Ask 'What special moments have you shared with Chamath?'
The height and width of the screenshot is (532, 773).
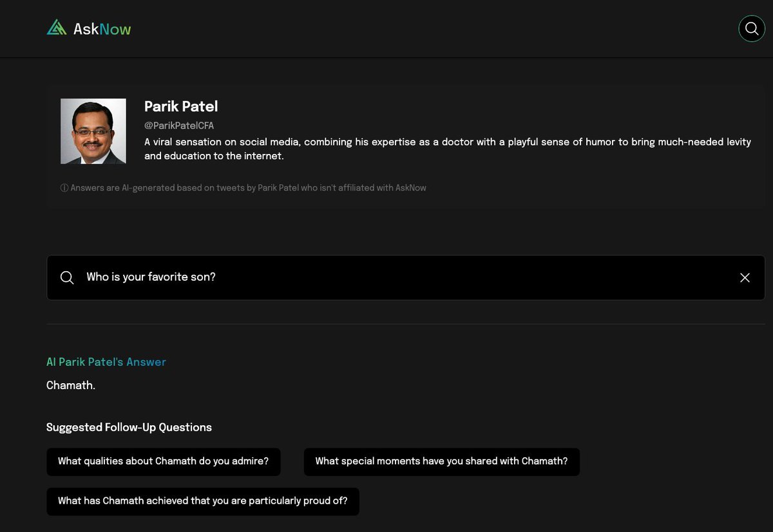click(x=442, y=462)
